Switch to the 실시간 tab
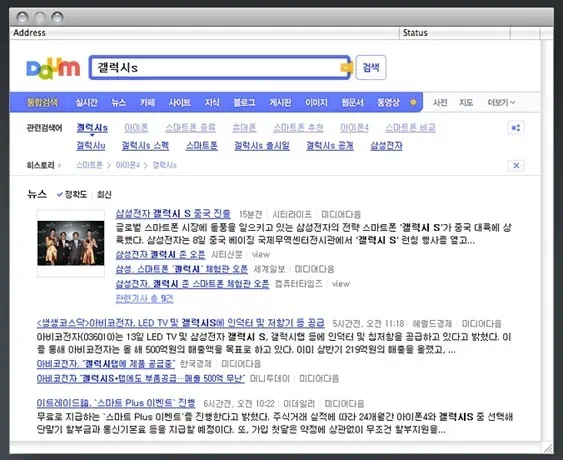563x460 pixels. click(87, 102)
